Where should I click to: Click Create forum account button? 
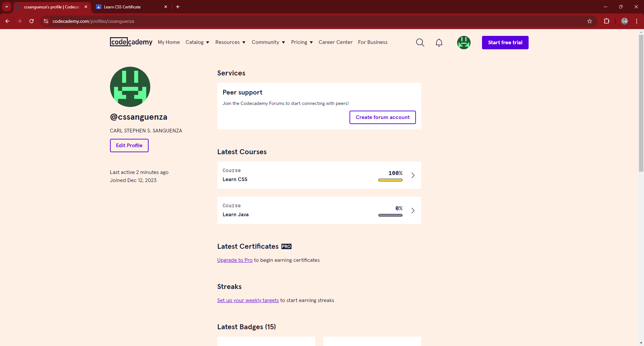383,117
